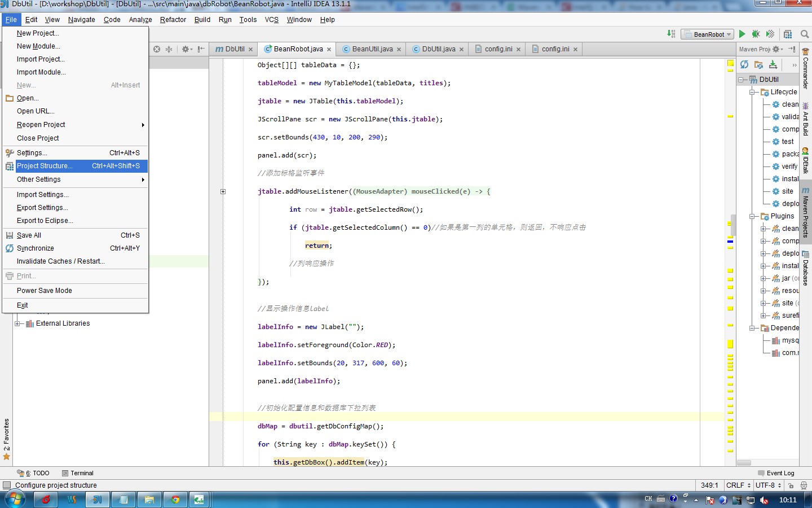Open the Database tool window
The image size is (812, 508).
[x=805, y=268]
